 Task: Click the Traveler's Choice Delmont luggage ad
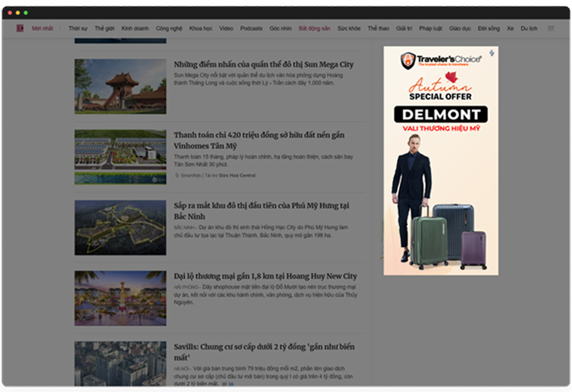click(441, 160)
